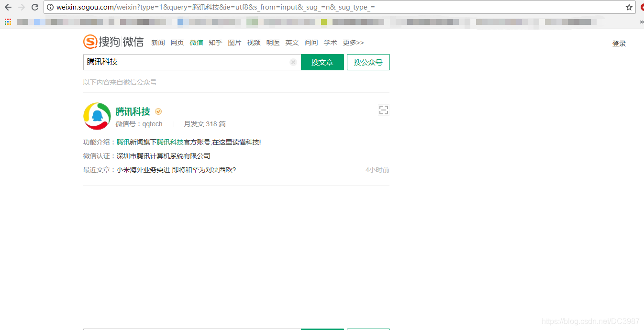
Task: Click the Sogou logo
Action: 113,42
